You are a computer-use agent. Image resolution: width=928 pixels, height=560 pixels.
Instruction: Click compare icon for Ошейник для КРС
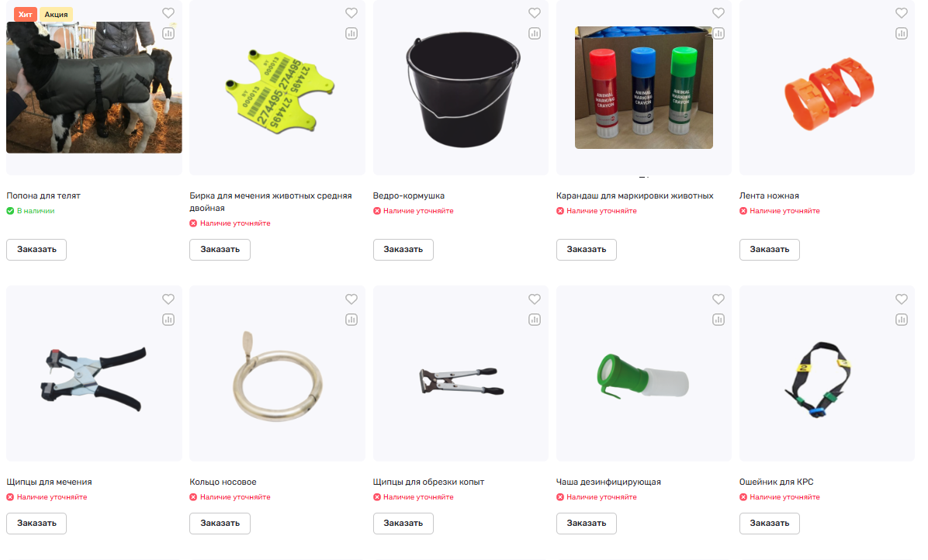[x=902, y=320]
